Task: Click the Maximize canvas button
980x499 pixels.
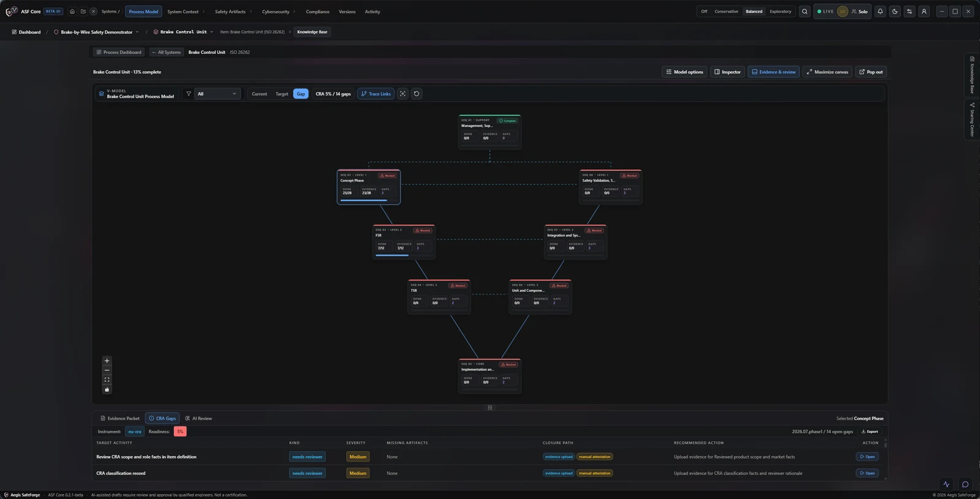Action: [827, 72]
